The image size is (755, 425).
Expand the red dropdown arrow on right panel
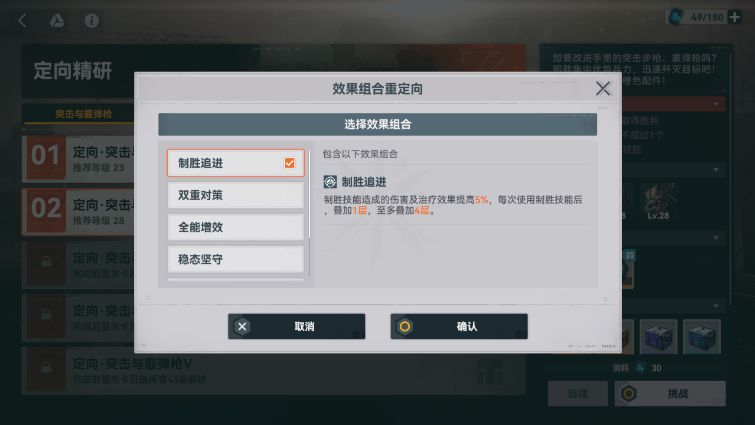click(716, 104)
